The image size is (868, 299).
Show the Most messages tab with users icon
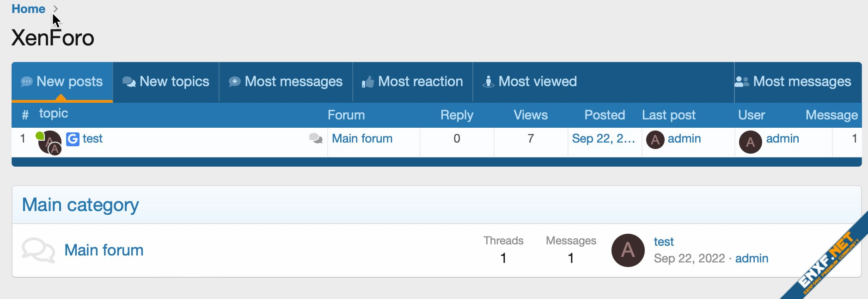pos(793,82)
